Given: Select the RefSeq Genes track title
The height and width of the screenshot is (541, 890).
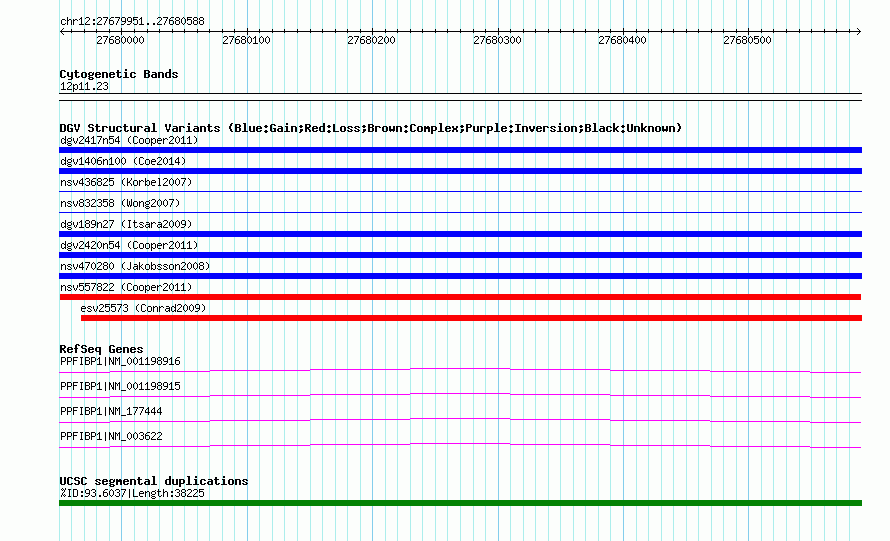Looking at the screenshot, I should (x=101, y=349).
